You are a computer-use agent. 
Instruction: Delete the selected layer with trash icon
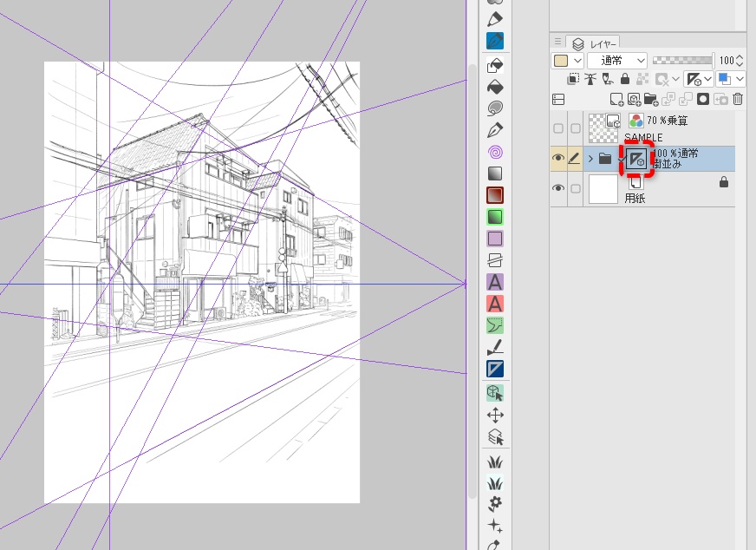[738, 100]
